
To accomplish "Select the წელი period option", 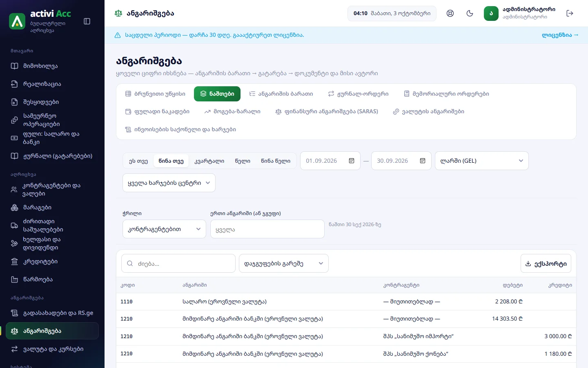I will pos(243,161).
